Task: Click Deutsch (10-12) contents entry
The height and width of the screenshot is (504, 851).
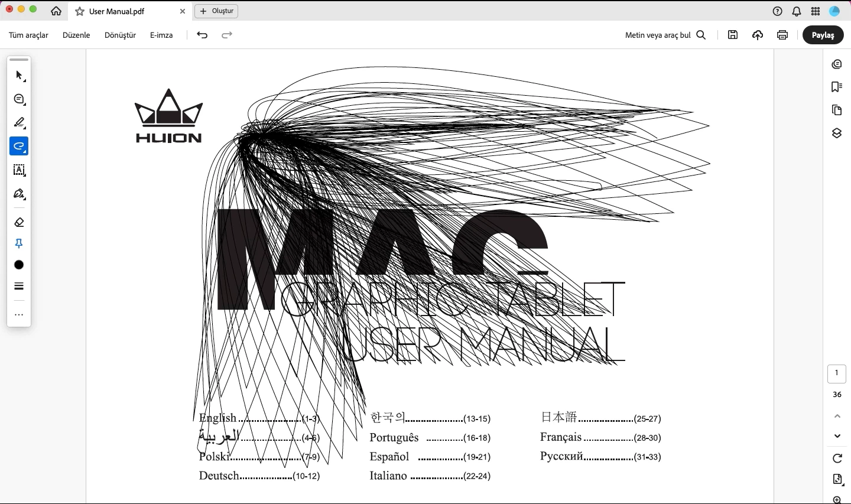Action: (259, 476)
